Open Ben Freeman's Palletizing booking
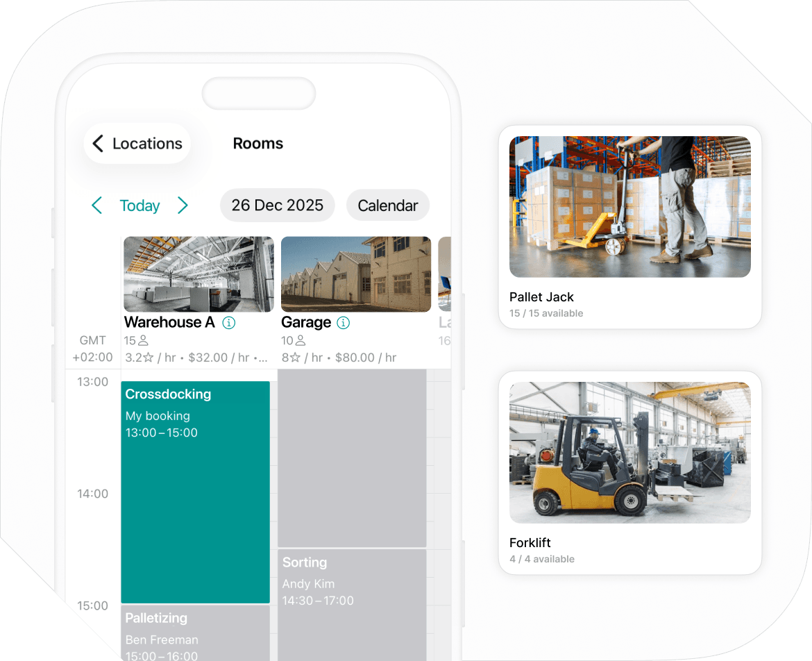812x661 pixels. click(196, 632)
